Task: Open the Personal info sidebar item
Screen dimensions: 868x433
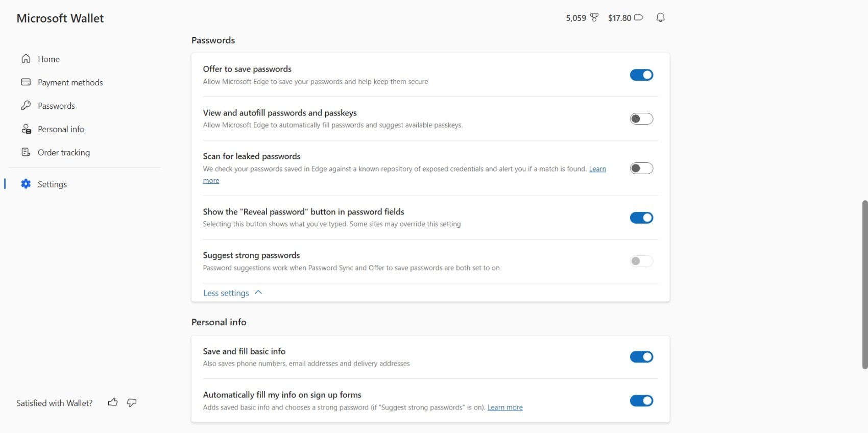Action: [x=61, y=129]
